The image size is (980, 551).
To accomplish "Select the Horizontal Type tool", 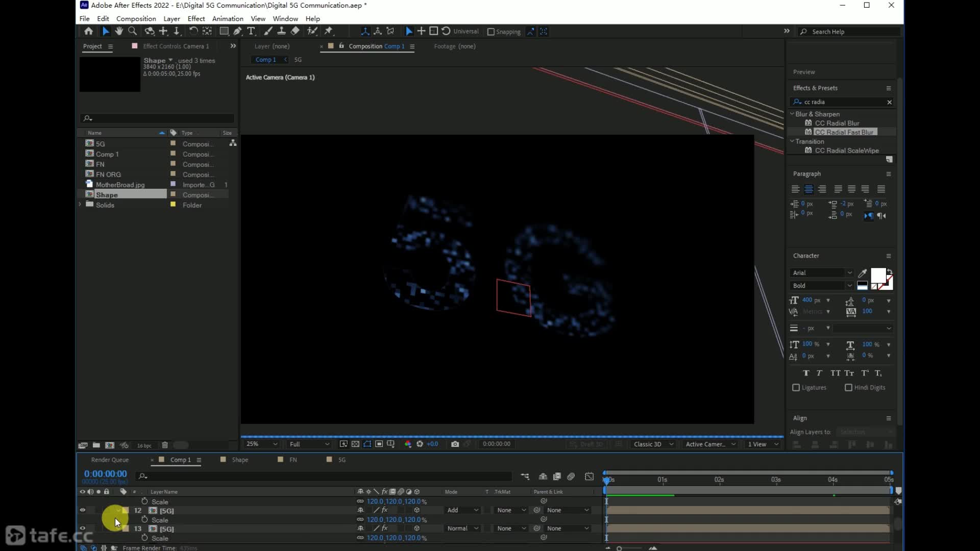I will (x=251, y=31).
